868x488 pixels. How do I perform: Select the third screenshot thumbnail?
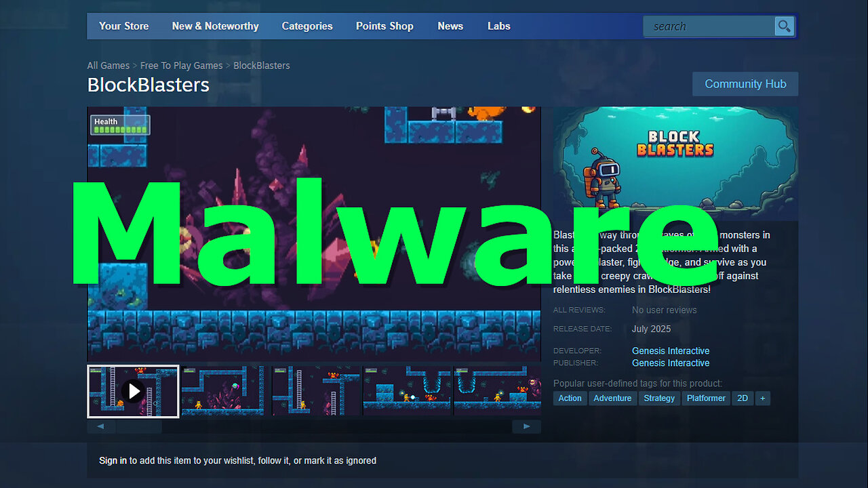click(315, 391)
